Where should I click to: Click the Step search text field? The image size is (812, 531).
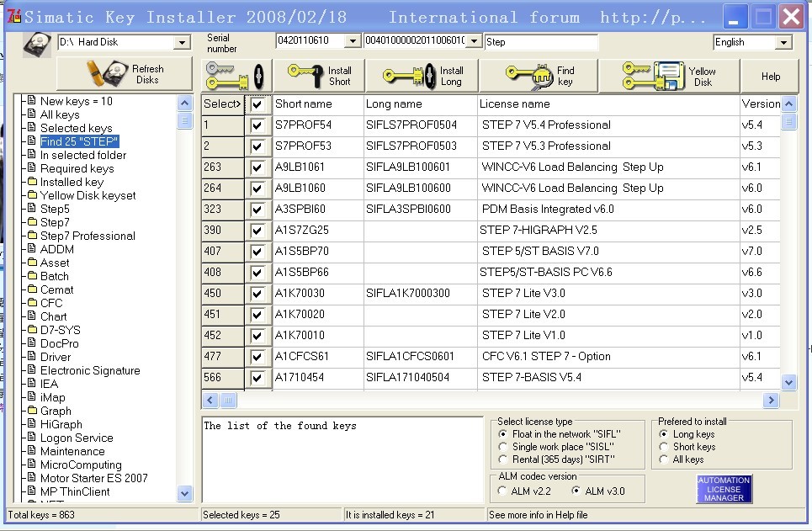click(541, 42)
